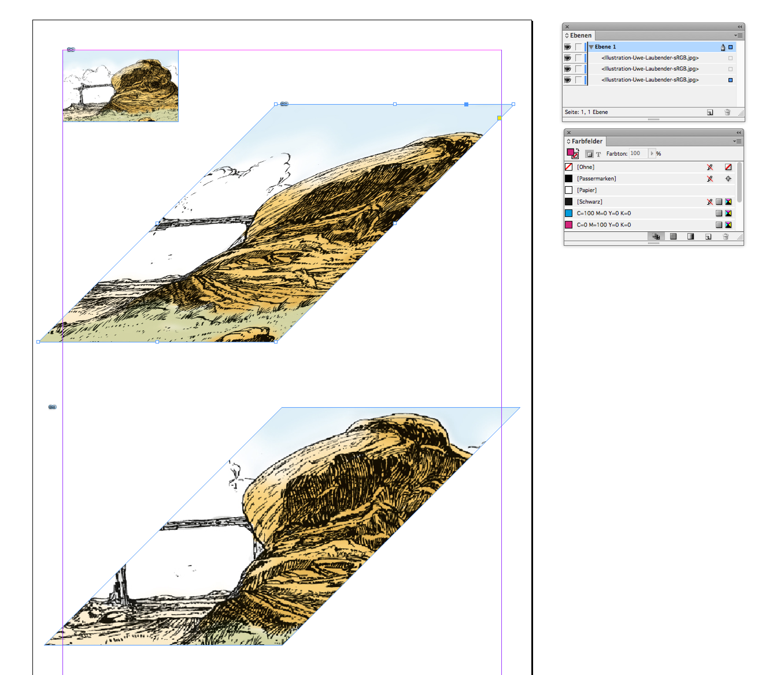
Task: Select the [Ohne] swatch
Action: [x=649, y=167]
